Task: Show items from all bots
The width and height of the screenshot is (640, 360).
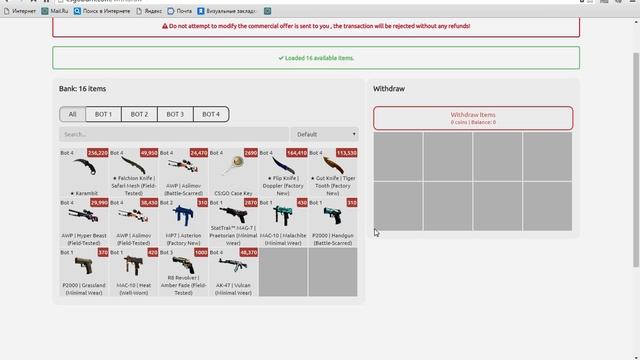Action: click(x=73, y=114)
